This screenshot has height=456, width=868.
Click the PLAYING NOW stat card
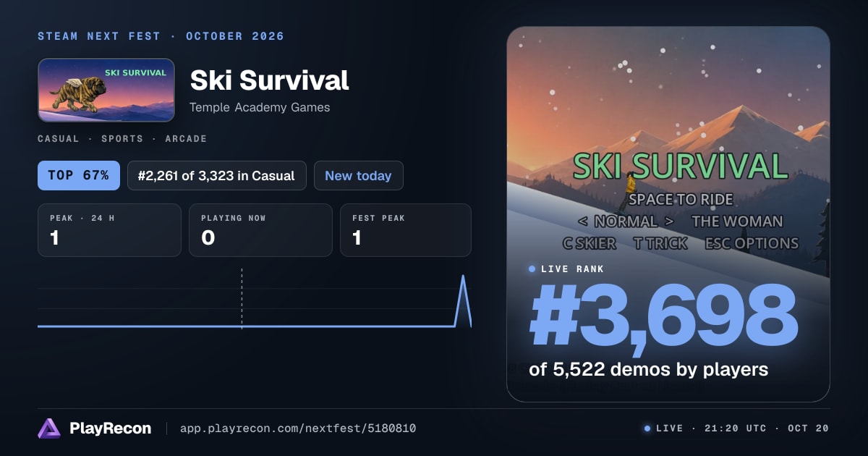tap(260, 230)
